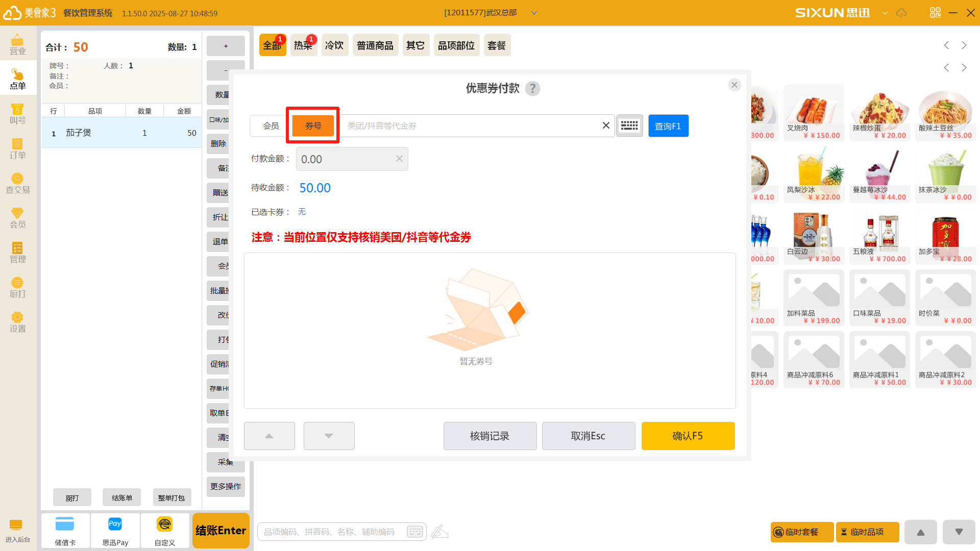
Task: Expand dropdown arrow beside SIXUN logo
Action: pyautogui.click(x=885, y=13)
